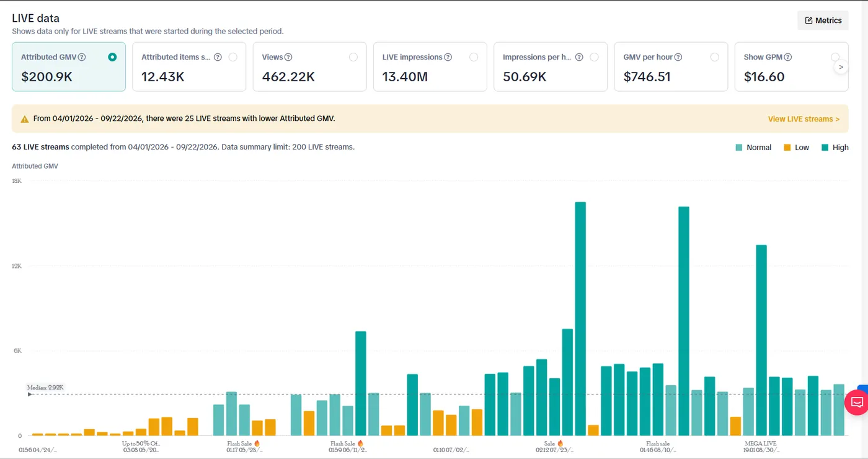Screen dimensions: 868x459
Task: Select the GMV per hour radio button
Action: [x=714, y=57]
